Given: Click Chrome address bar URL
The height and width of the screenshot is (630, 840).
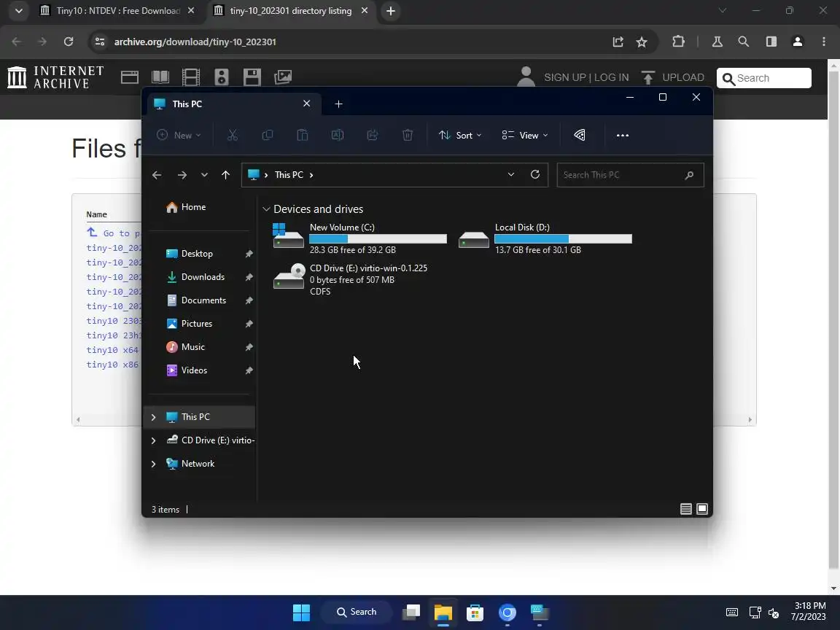Looking at the screenshot, I should (195, 42).
